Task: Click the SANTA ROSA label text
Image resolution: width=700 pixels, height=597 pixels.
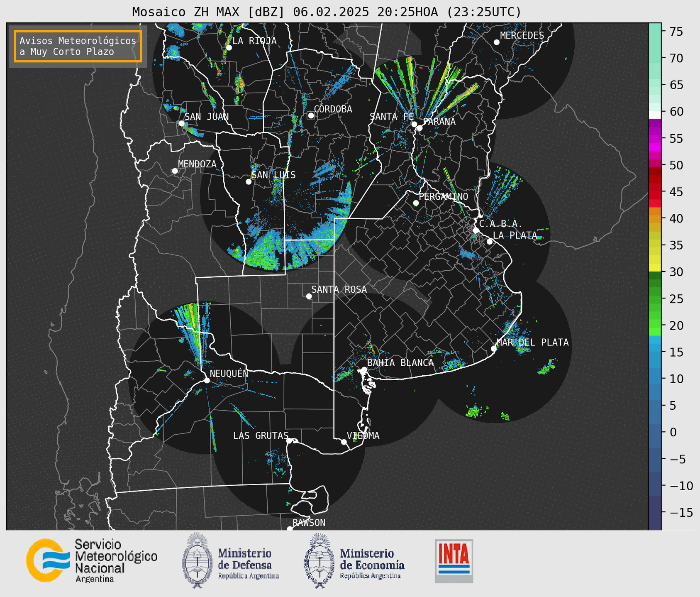Action: [x=339, y=289]
